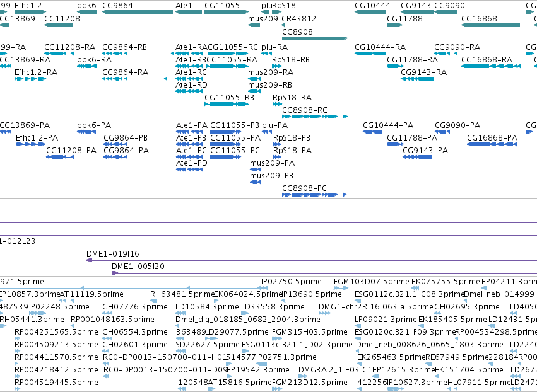Click the mus209-RA transcript label
Screen dimensions: 537x392
271,72
